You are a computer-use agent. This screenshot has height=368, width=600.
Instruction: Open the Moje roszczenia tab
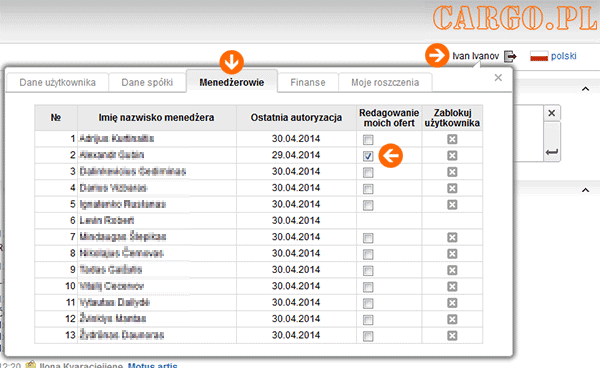tap(385, 83)
